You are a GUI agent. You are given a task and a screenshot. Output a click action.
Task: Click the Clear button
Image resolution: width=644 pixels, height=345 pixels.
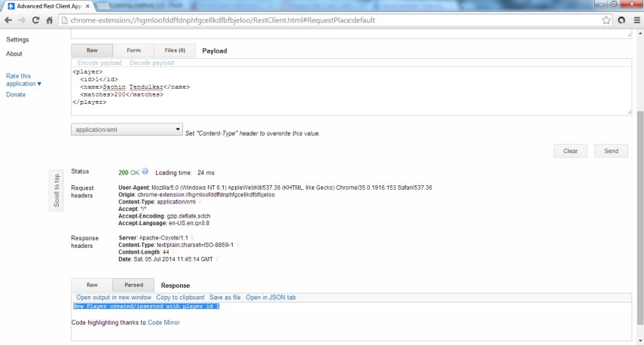point(570,151)
